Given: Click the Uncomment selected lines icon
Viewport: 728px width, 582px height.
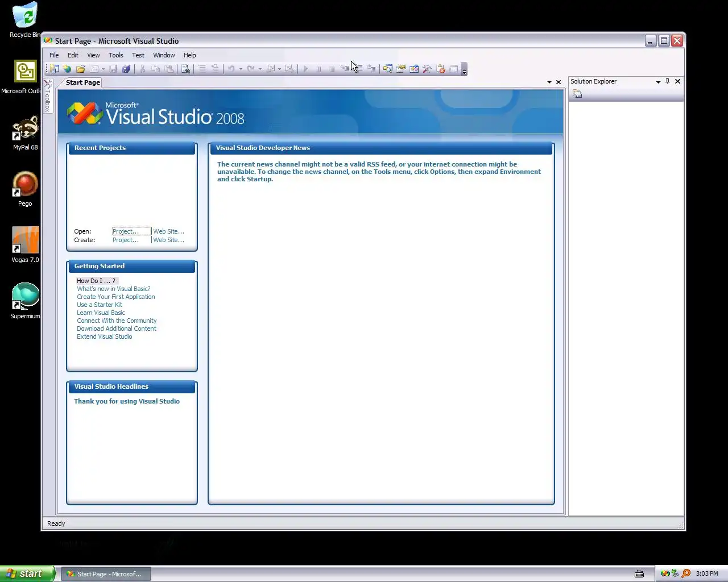Looking at the screenshot, I should coord(215,69).
